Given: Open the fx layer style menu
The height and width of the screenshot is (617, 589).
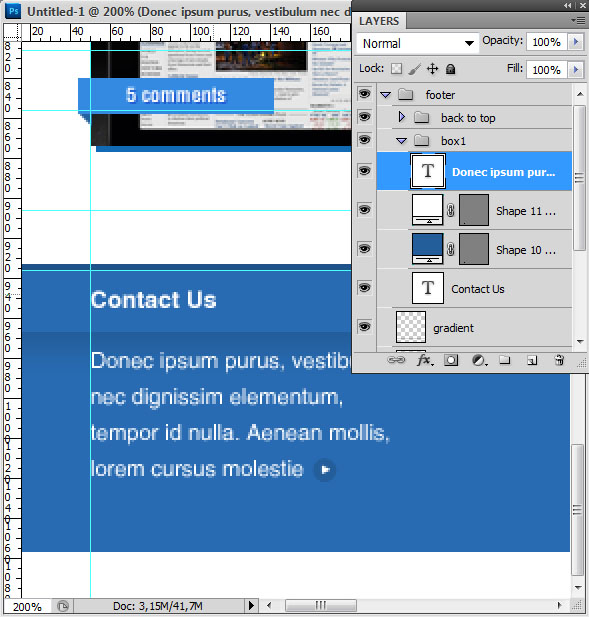Looking at the screenshot, I should pos(425,360).
